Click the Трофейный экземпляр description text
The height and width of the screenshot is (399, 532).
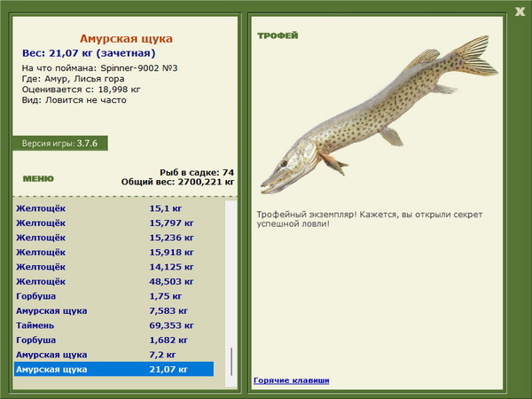point(370,219)
